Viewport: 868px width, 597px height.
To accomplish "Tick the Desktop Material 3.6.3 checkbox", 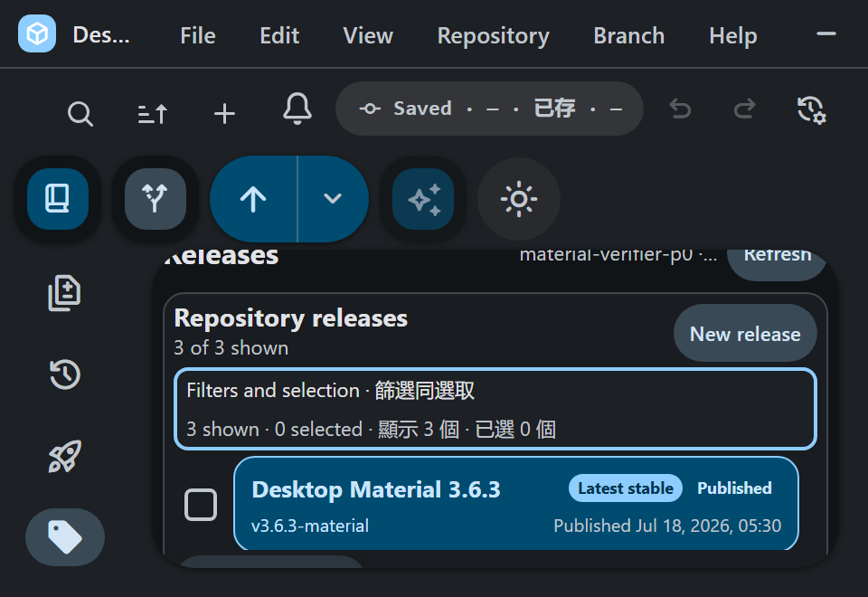I will pyautogui.click(x=201, y=505).
